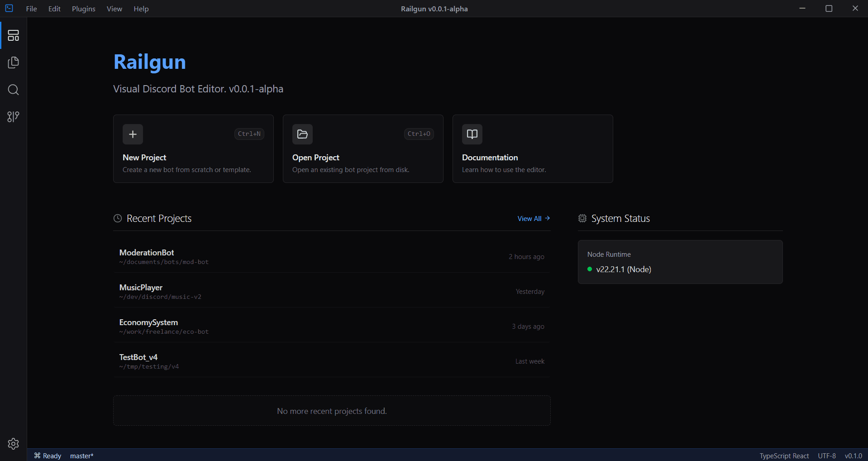The image size is (868, 461).
Task: Open the source control branch icon
Action: tap(14, 117)
